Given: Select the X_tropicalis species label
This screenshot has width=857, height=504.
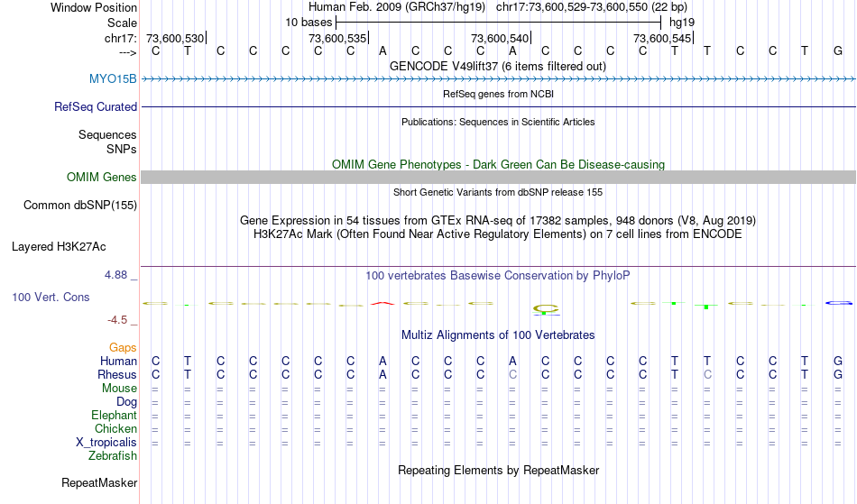Looking at the screenshot, I should [x=106, y=443].
